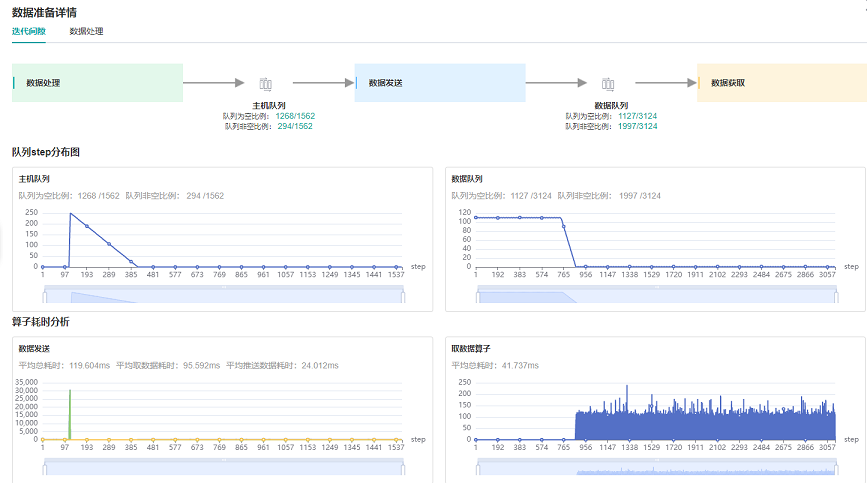Click the 1268/1562 host queue empty ratio
867x483 pixels.
coord(294,116)
